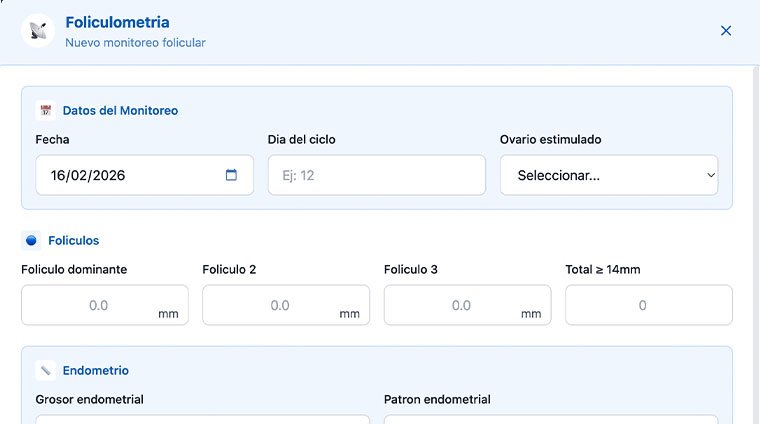Screen dimensions: 760x424
Task: Click the Patron endometrial field
Action: click(x=551, y=419)
